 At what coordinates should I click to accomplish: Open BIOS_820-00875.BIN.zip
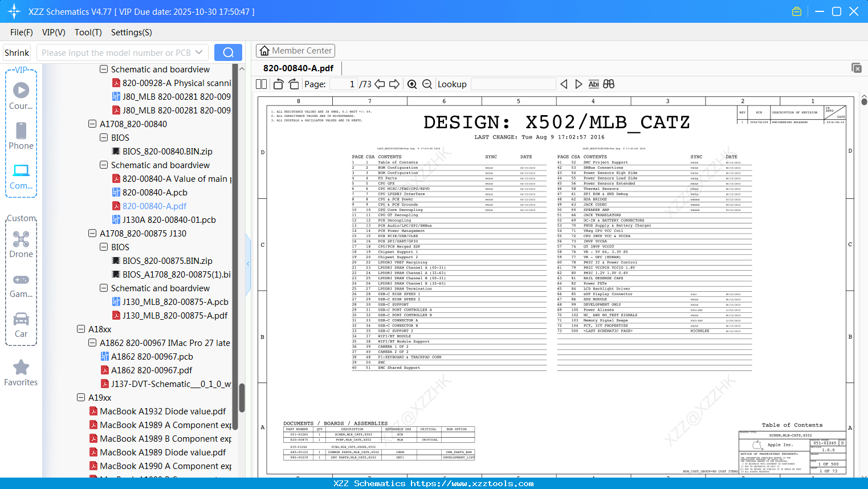pos(168,261)
